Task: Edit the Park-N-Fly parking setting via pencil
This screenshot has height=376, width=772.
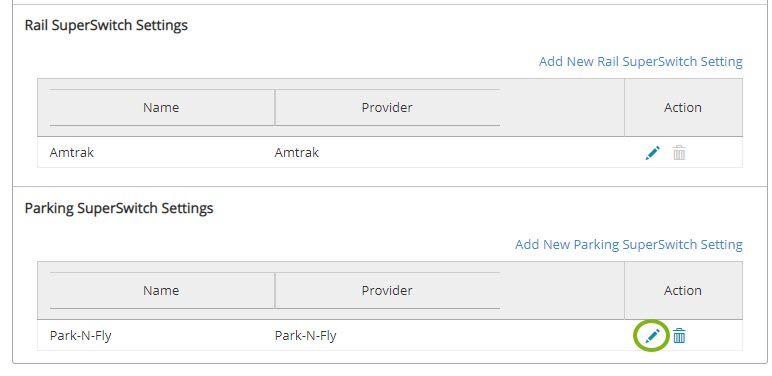Action: [652, 336]
